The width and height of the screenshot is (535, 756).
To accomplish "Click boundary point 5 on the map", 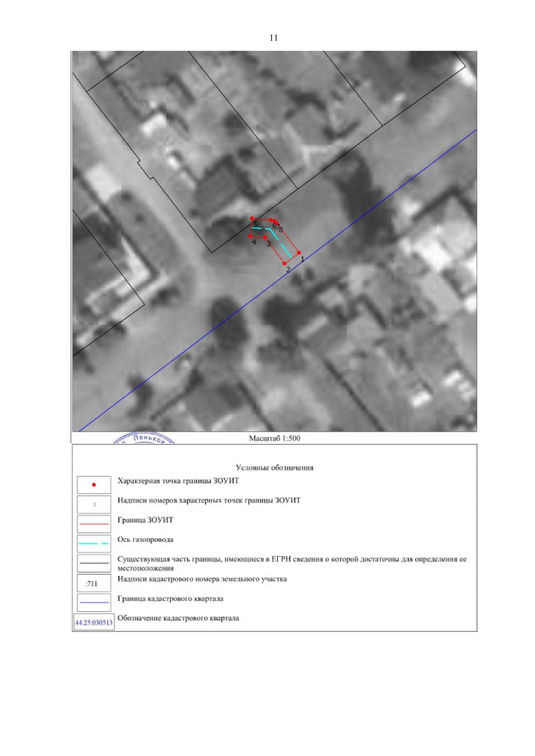I will [x=252, y=218].
